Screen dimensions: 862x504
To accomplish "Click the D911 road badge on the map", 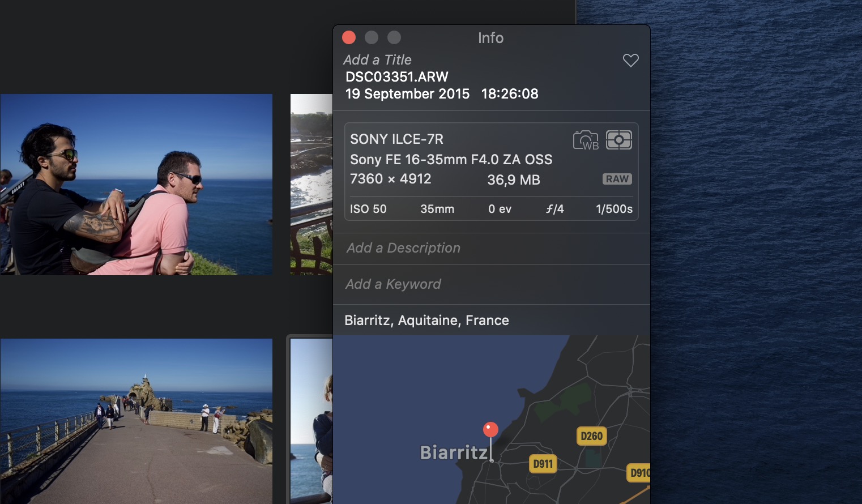I will (543, 464).
